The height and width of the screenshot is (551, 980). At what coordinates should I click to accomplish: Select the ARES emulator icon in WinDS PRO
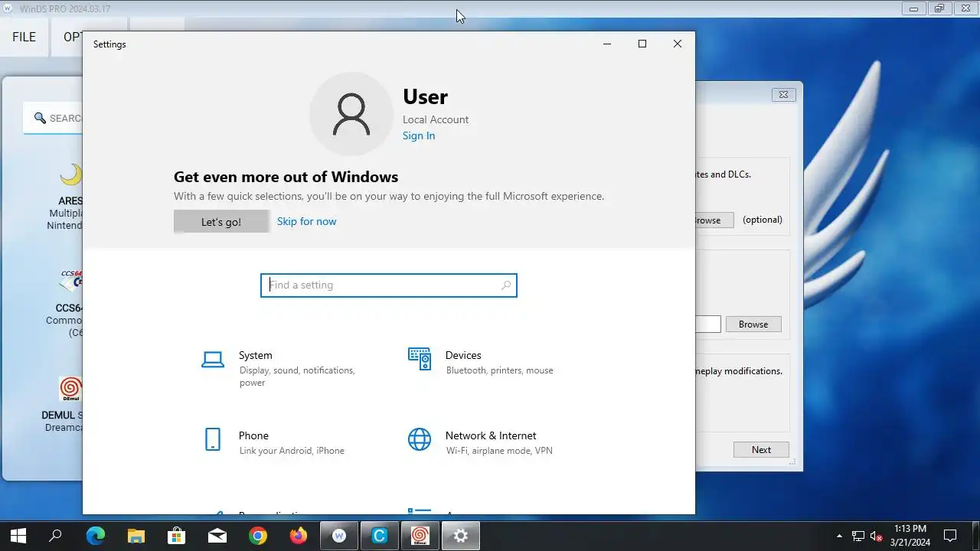point(70,175)
